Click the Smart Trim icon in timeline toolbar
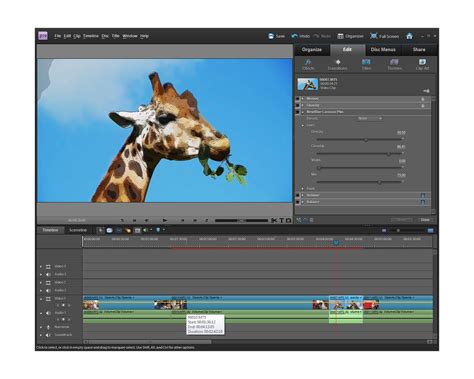Screen dimensions: 474x379 point(119,230)
